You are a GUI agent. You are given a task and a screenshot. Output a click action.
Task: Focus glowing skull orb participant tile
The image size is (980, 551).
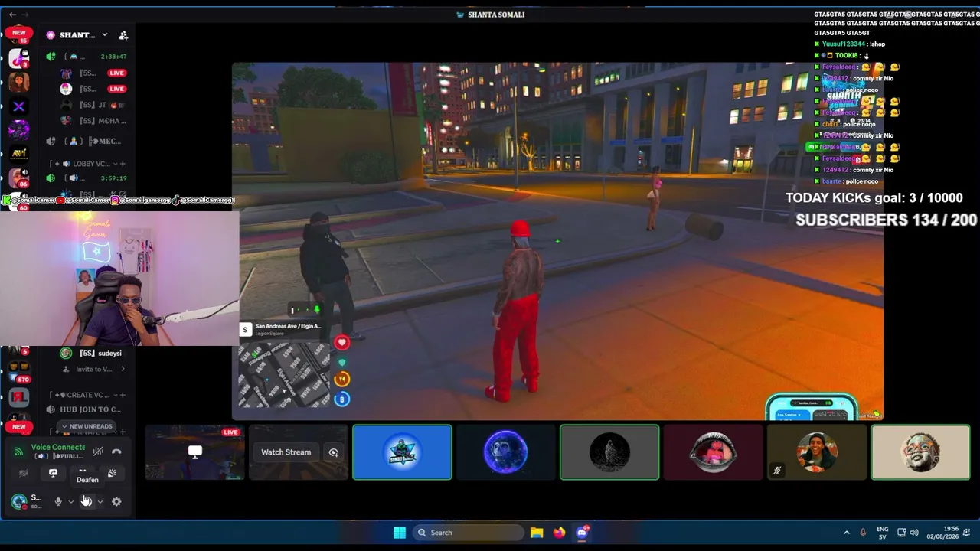click(x=505, y=452)
